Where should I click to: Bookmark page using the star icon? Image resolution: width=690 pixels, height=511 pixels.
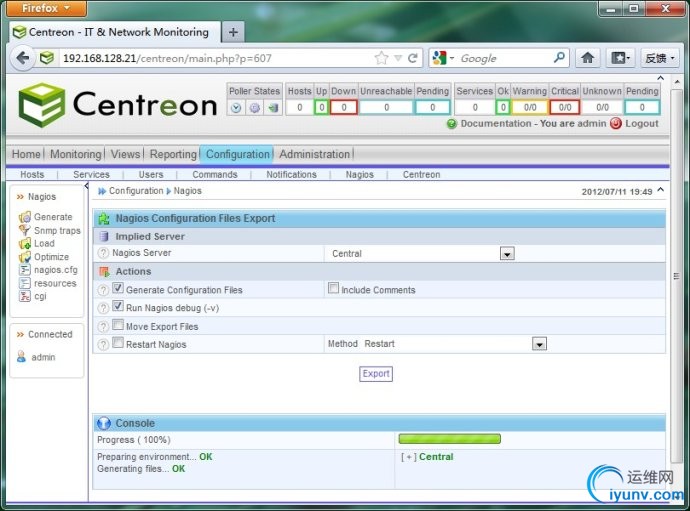(382, 58)
